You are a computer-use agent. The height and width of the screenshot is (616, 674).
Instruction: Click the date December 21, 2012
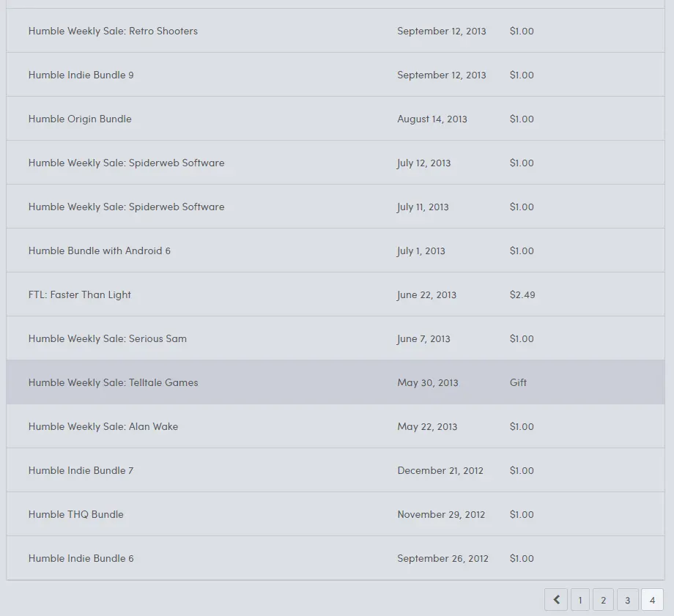pos(440,471)
